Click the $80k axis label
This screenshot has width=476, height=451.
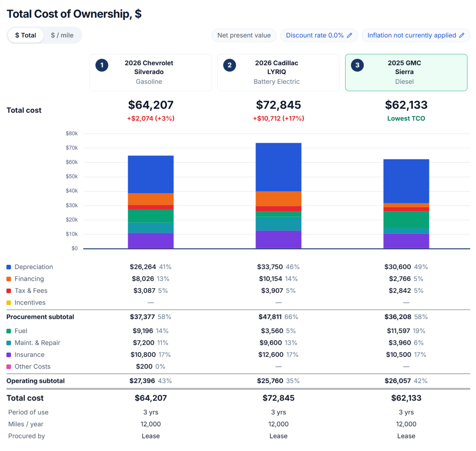[x=72, y=134]
